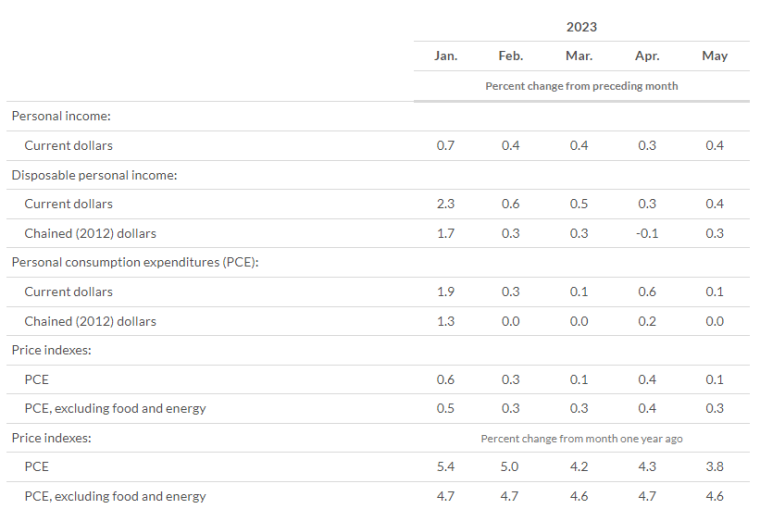Click 'Personal consumption expenditures (PCE):' label
Image resolution: width=760 pixels, height=509 pixels.
[x=135, y=262]
